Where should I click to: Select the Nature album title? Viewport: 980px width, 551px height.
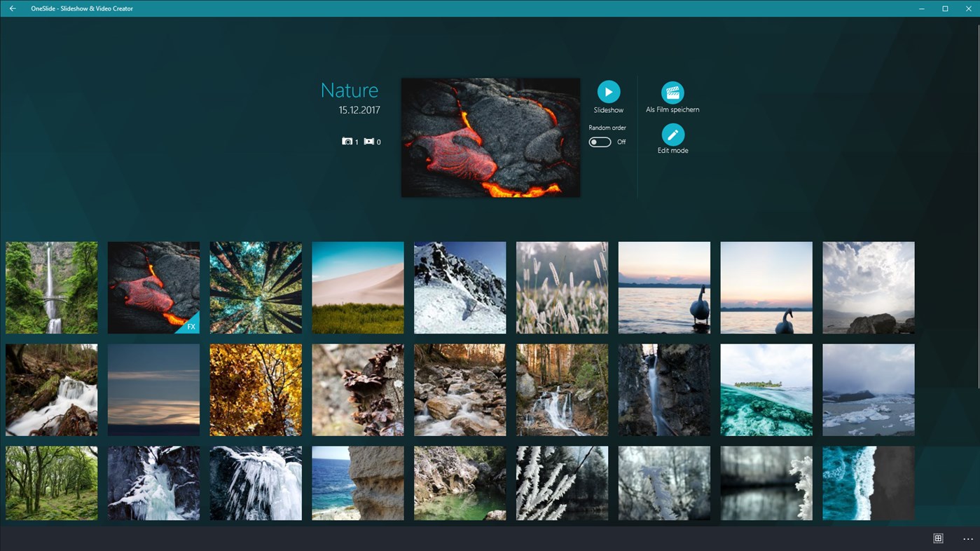(349, 90)
